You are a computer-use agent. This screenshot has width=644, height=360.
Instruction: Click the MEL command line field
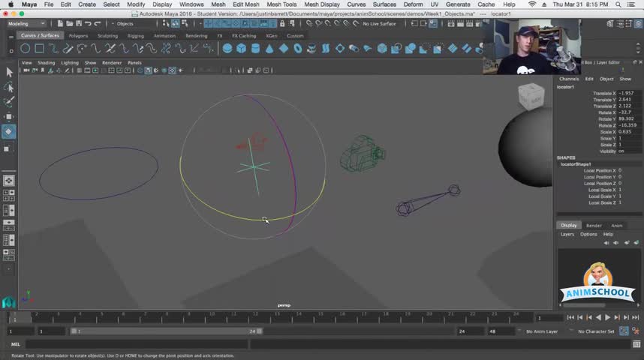click(x=137, y=344)
